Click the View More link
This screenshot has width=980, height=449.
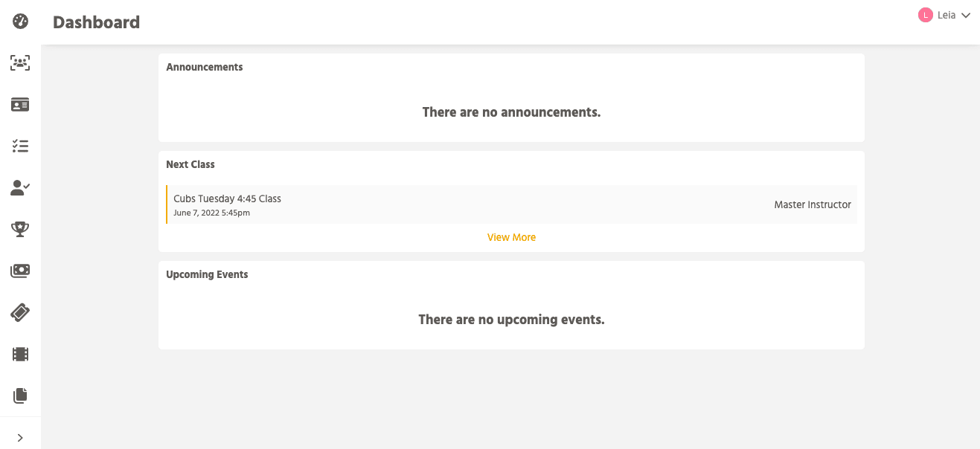tap(511, 236)
